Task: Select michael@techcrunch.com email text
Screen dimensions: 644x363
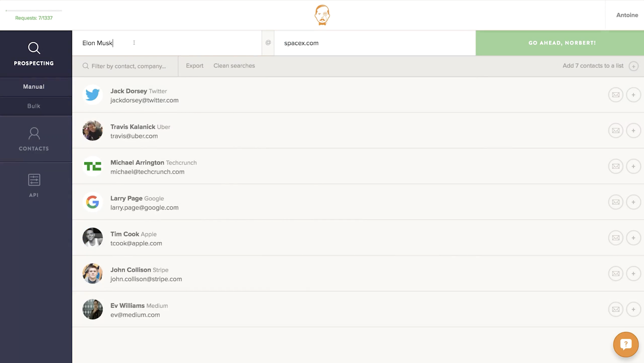Action: [147, 172]
